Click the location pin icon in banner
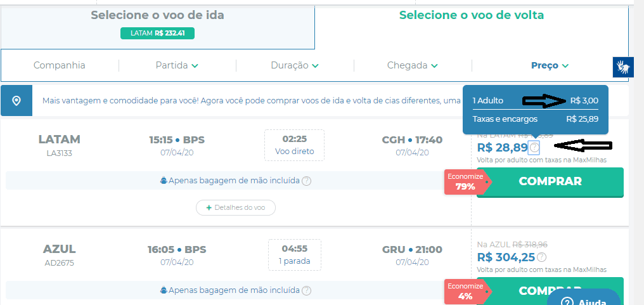The image size is (644, 305). [x=16, y=101]
